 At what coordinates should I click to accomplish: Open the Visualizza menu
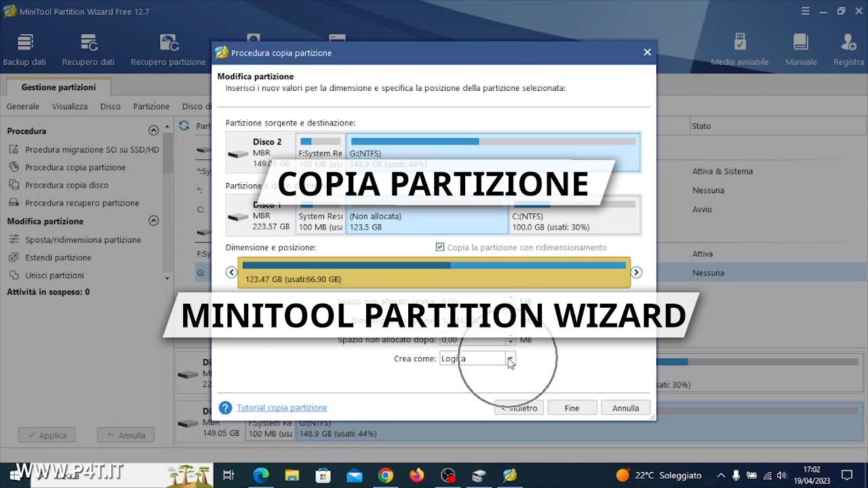tap(70, 106)
